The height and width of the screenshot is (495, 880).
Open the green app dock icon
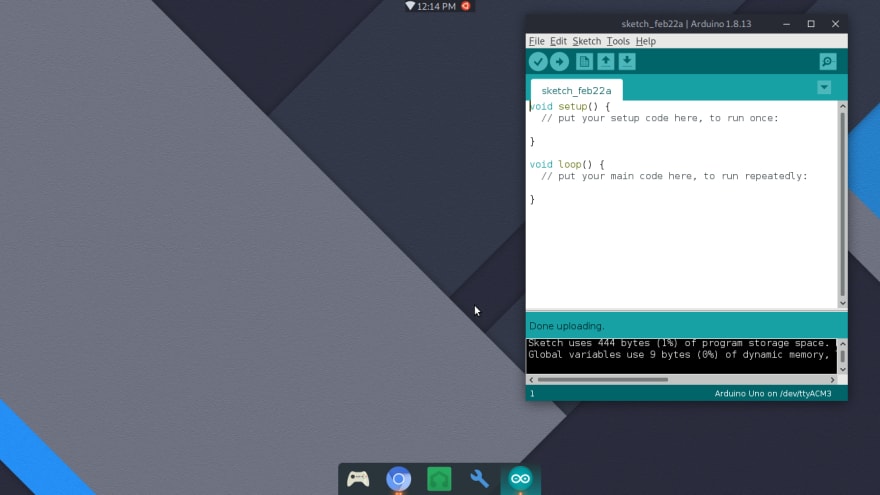click(x=439, y=479)
